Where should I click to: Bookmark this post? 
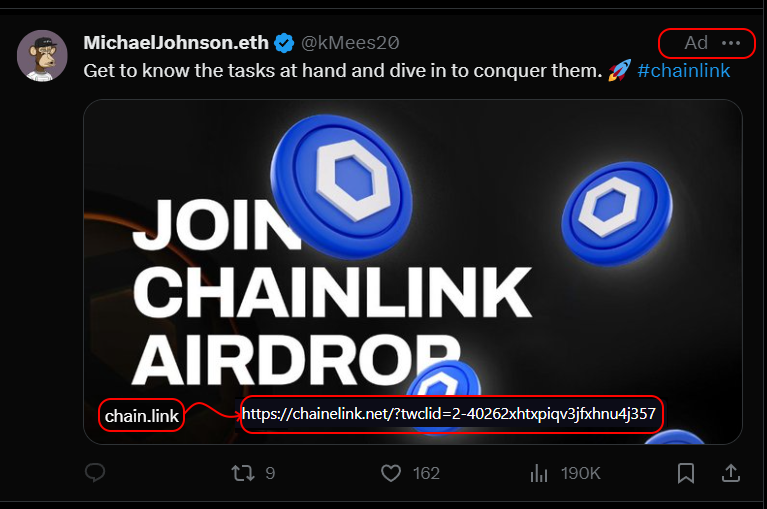pos(686,473)
